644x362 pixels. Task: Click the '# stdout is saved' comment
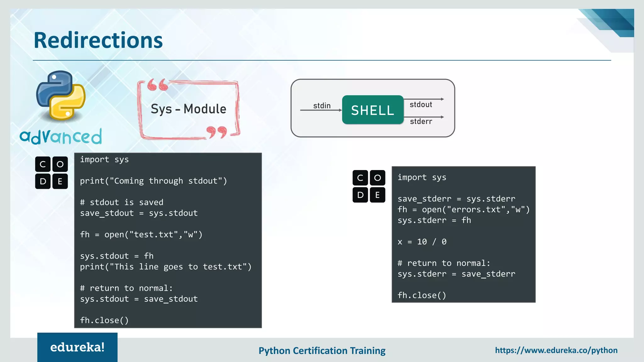[122, 202]
